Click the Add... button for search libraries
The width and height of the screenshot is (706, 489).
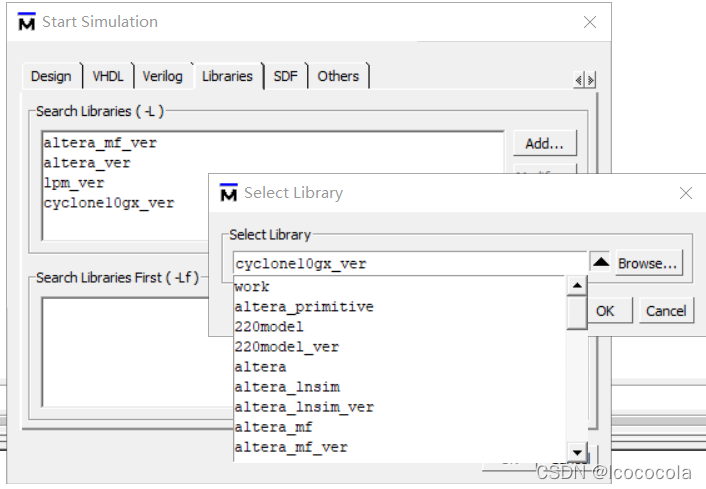(x=544, y=144)
